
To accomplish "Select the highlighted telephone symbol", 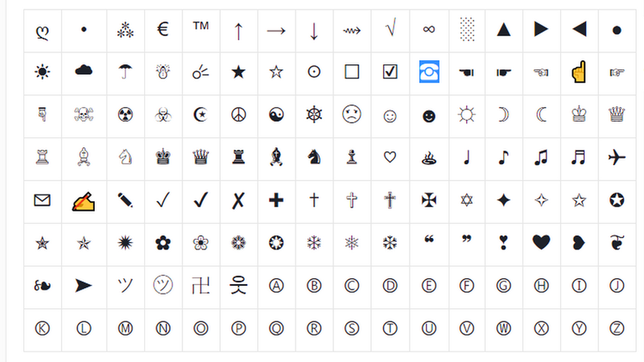I will (429, 72).
